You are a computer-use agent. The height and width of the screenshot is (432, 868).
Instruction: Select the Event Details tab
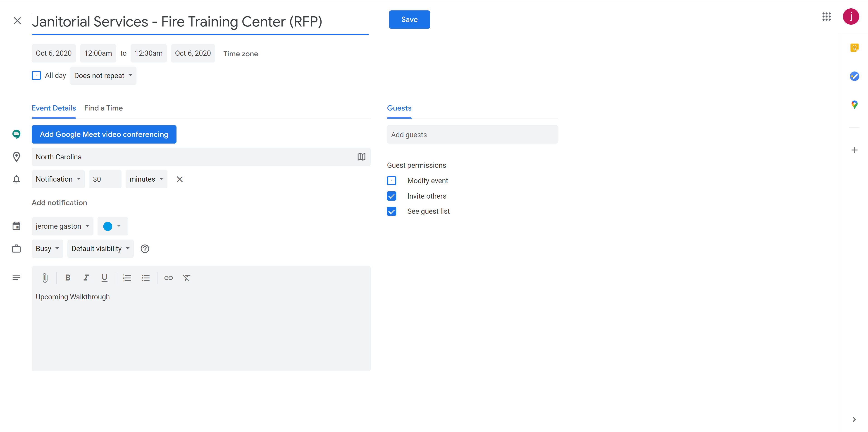54,108
